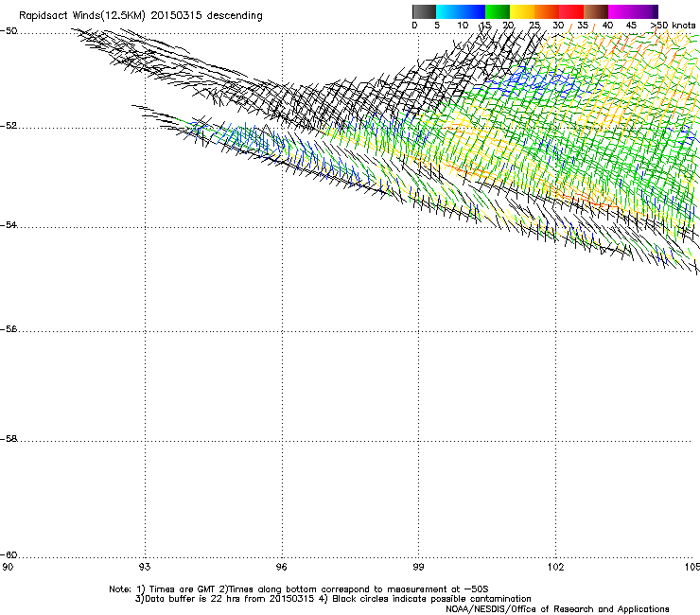This screenshot has height=615, width=700.
Task: Click the cyan-blue 5-15 knots color band
Action: click(461, 11)
